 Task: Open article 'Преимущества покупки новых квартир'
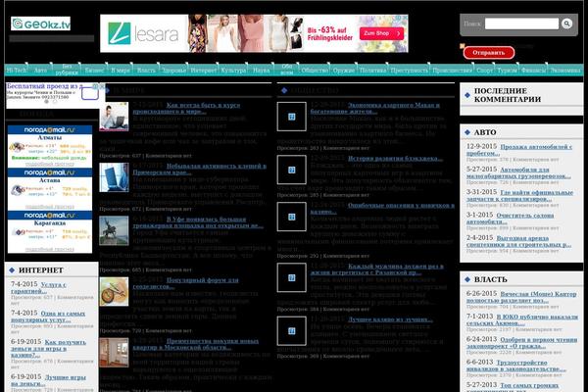click(x=196, y=344)
